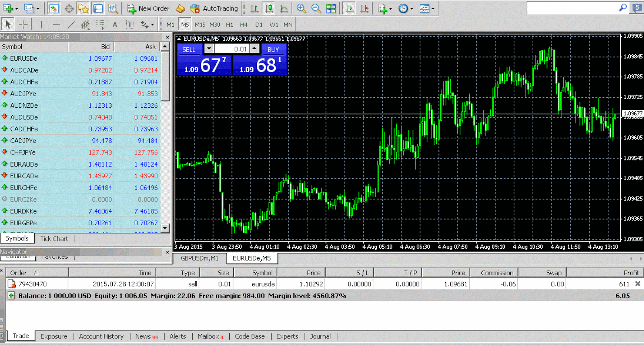Screen dimensions: 644x346
Task: Select the Horizontal Line drawing tool
Action: pyautogui.click(x=56, y=25)
